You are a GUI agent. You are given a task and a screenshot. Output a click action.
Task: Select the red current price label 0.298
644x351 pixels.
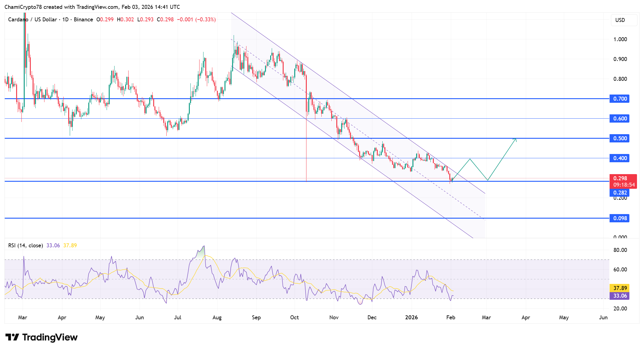[620, 178]
